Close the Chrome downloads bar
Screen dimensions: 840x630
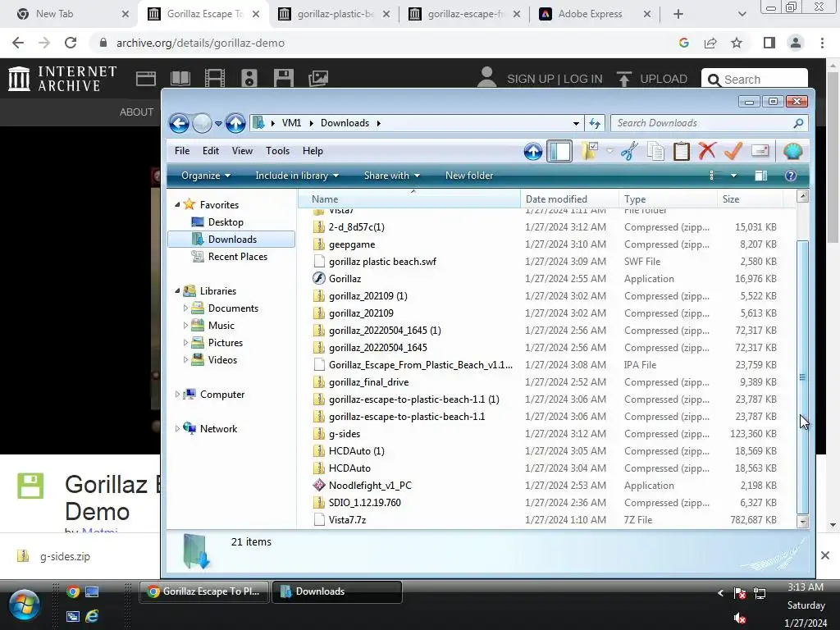click(825, 555)
